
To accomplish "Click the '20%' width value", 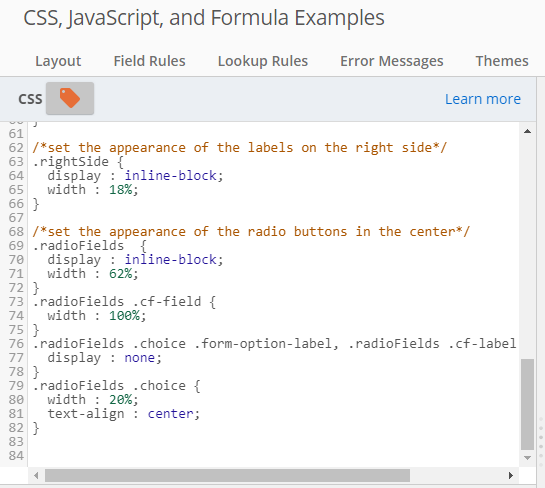I will (121, 400).
